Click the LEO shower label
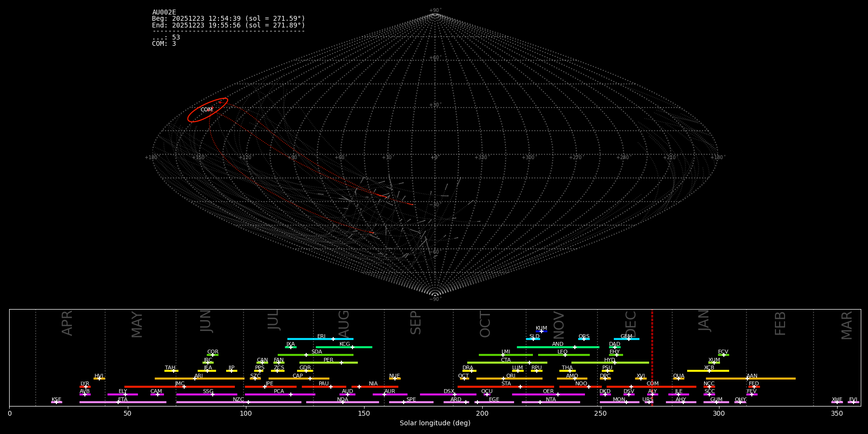 pyautogui.click(x=563, y=352)
